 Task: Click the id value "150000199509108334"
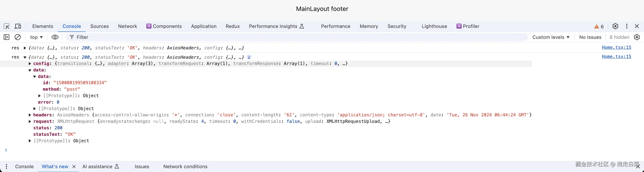click(80, 83)
